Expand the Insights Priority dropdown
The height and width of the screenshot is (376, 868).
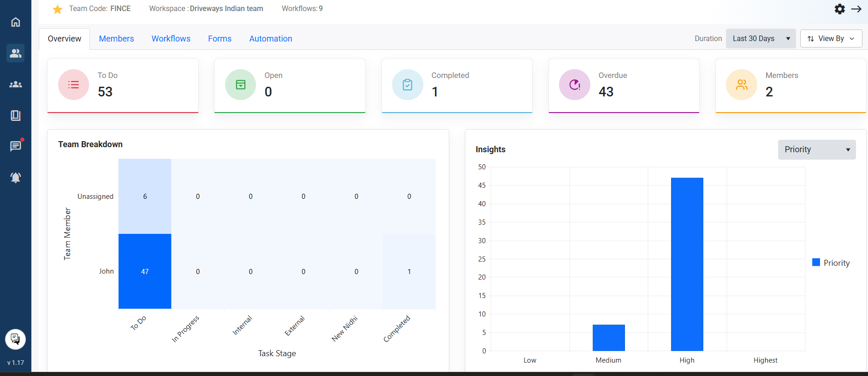816,149
